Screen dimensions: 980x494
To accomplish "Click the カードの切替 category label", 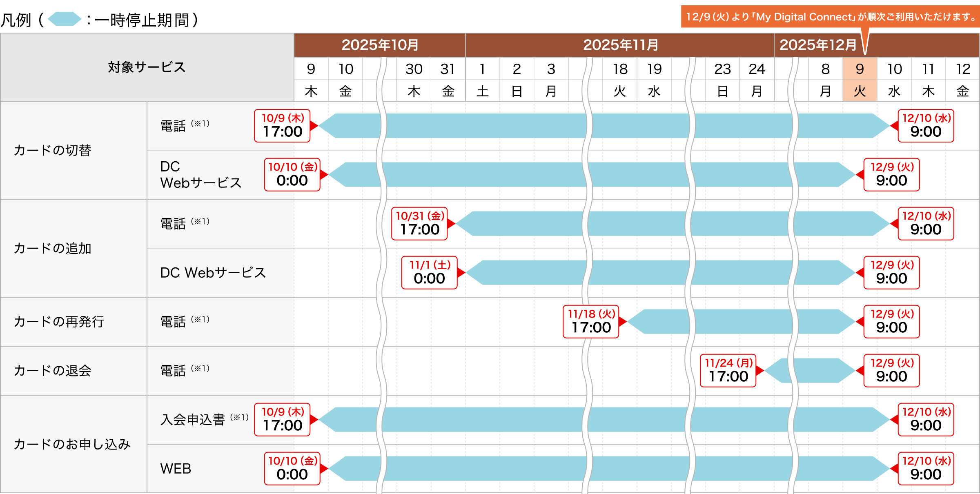I will click(x=52, y=150).
